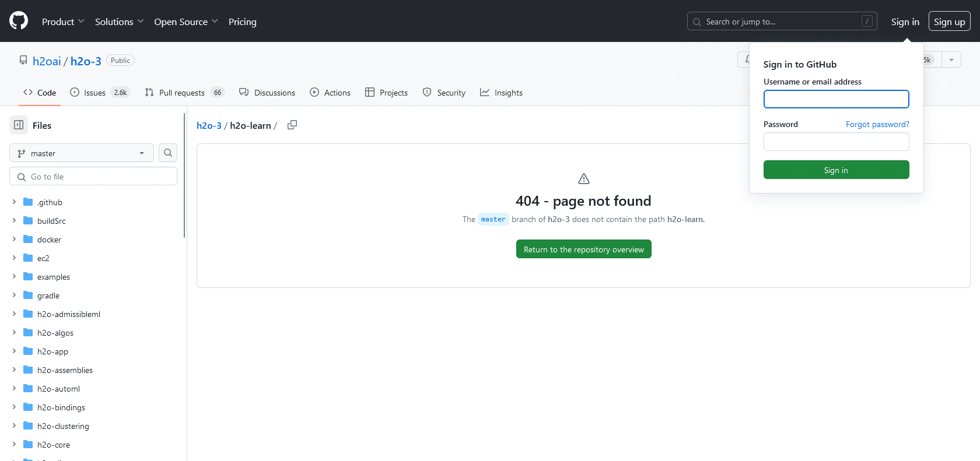Click the 404 warning triangle icon

tap(584, 178)
